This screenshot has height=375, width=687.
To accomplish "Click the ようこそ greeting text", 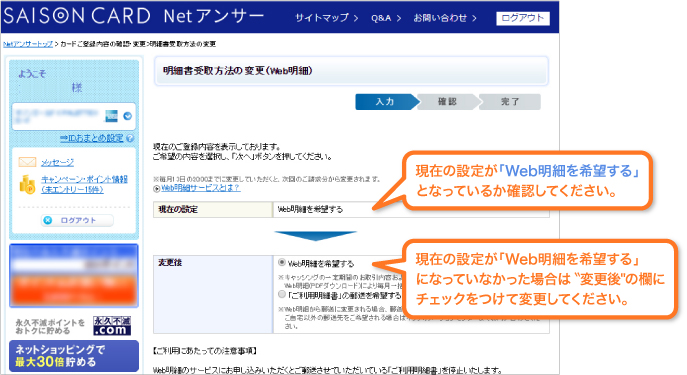I will point(32,74).
